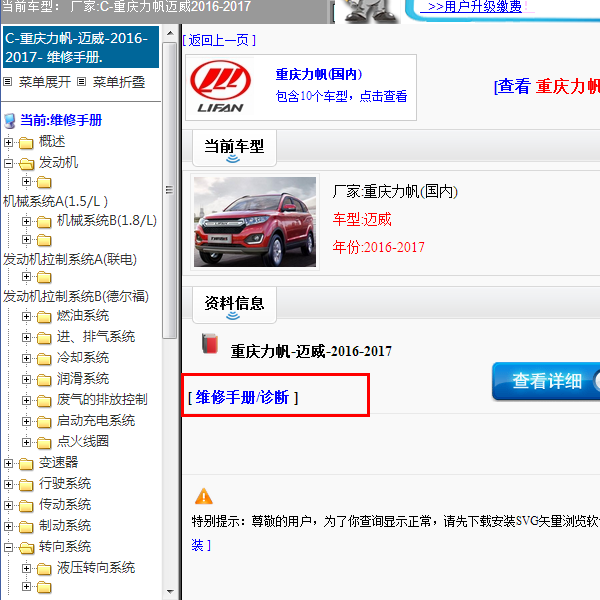This screenshot has height=600, width=600.
Task: Click the folder icon for 概述
Action: click(x=26, y=143)
